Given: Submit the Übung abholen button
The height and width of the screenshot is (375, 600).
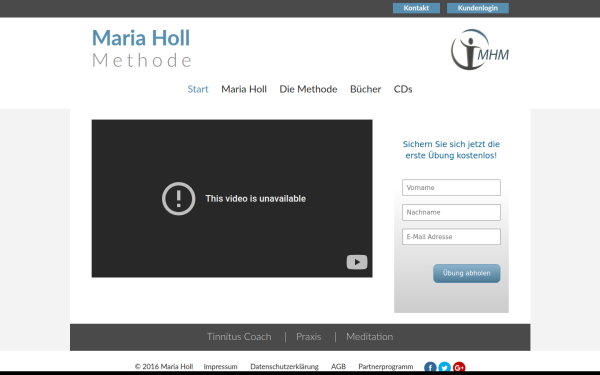Looking at the screenshot, I should 466,273.
